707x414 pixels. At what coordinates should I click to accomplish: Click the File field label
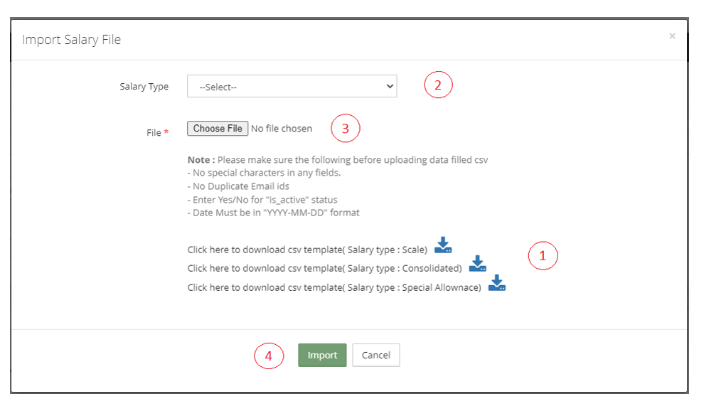[153, 131]
